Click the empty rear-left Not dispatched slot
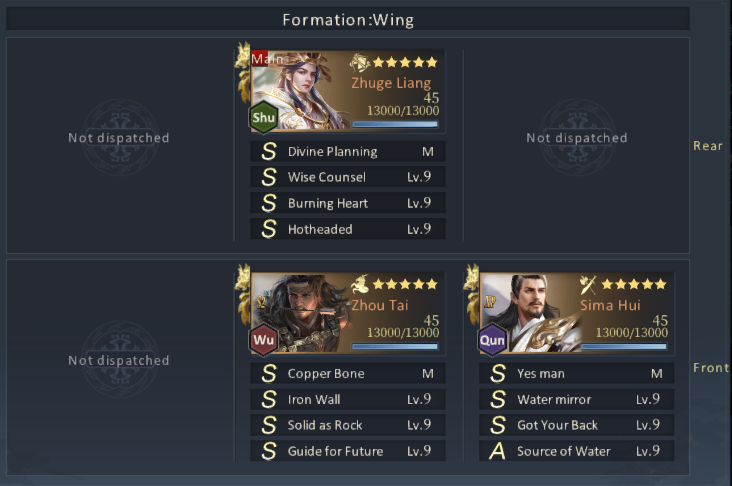Image resolution: width=732 pixels, height=486 pixels. (119, 138)
